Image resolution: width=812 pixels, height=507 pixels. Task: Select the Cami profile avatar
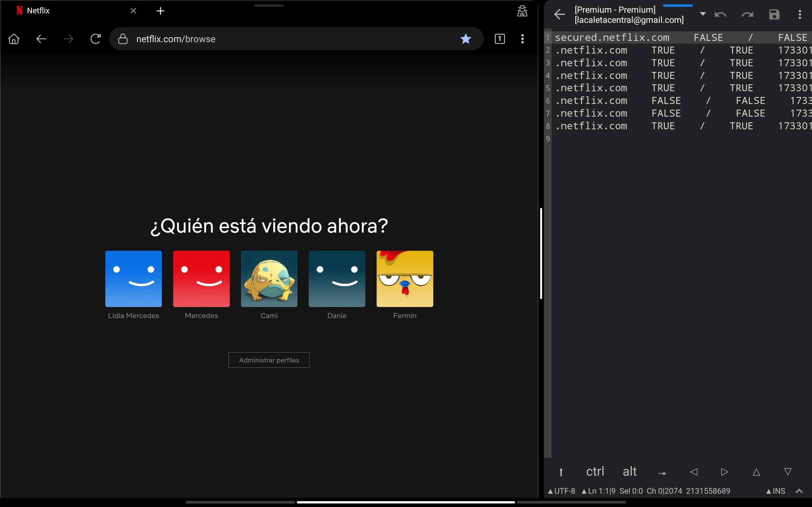[x=269, y=279]
